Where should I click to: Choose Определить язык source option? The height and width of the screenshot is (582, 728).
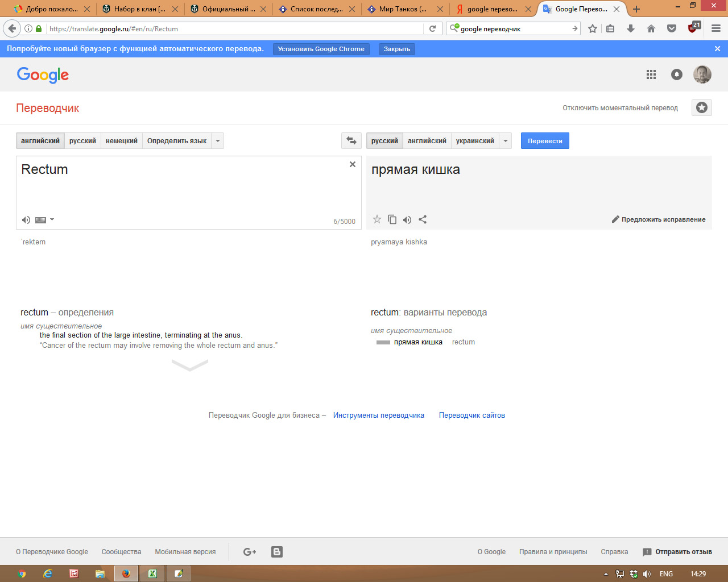pos(177,141)
